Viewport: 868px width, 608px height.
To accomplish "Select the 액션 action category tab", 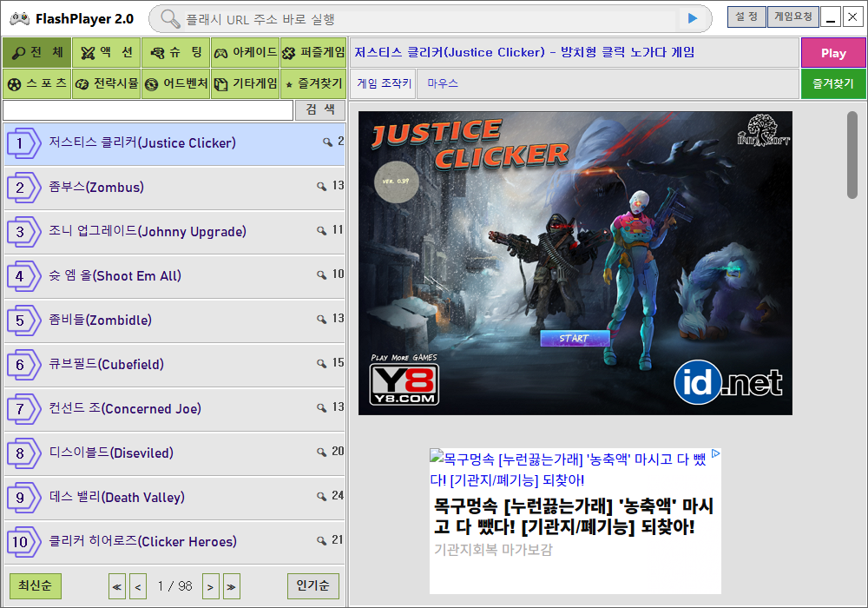I will click(106, 53).
